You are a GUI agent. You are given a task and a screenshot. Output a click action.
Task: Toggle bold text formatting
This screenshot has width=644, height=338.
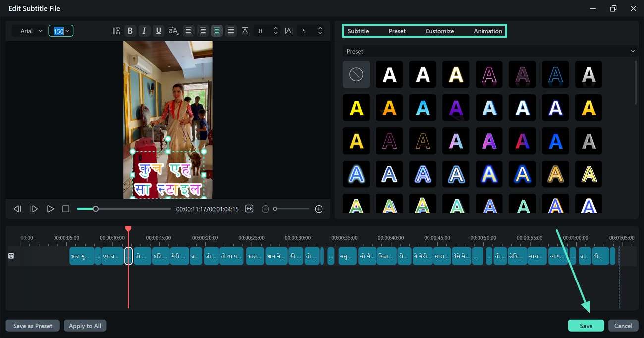(130, 31)
